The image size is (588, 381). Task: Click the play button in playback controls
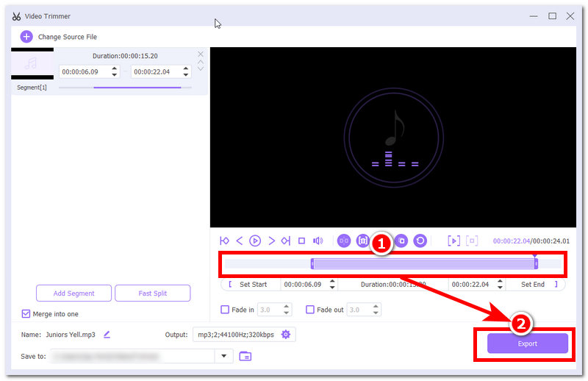(x=255, y=241)
